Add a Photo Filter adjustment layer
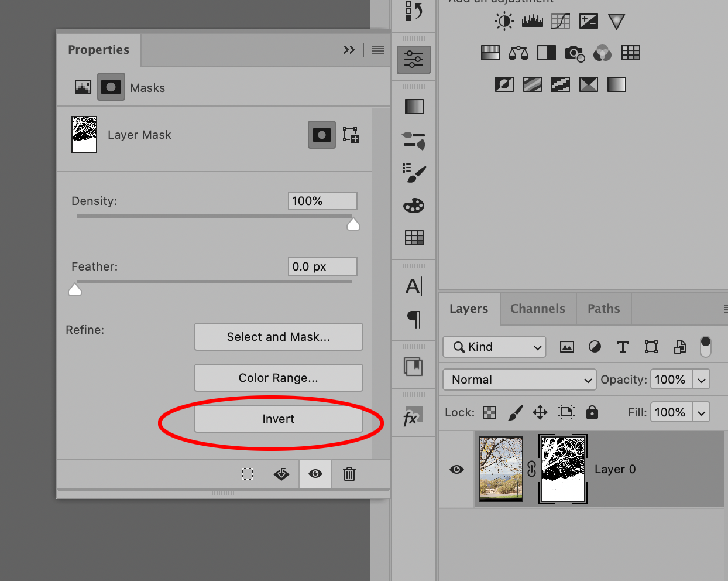Viewport: 728px width, 581px height. coord(575,53)
